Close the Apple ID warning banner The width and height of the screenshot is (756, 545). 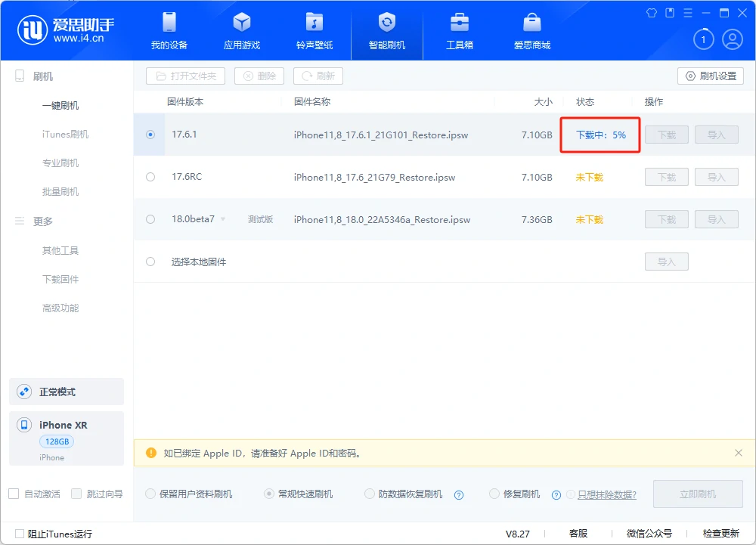[738, 453]
